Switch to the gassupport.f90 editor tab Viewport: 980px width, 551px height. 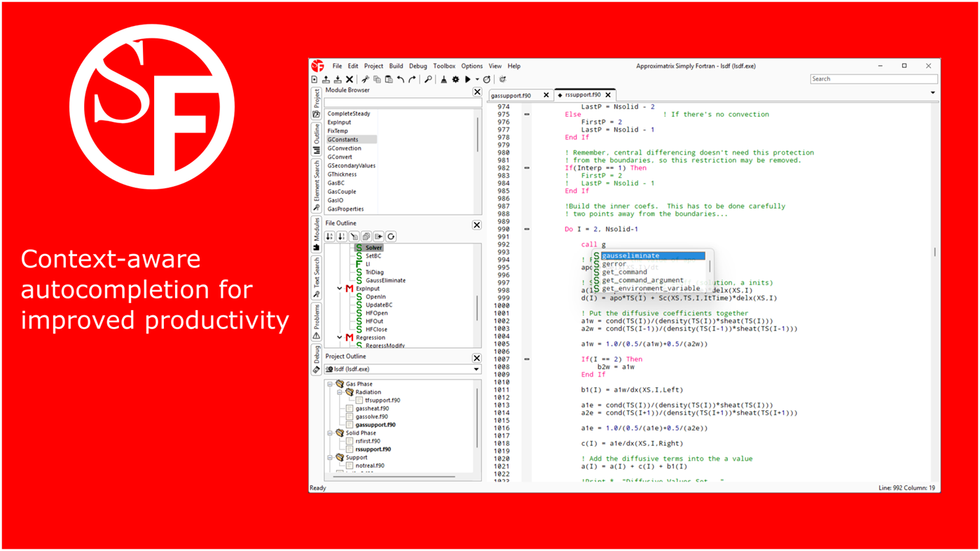click(x=511, y=95)
